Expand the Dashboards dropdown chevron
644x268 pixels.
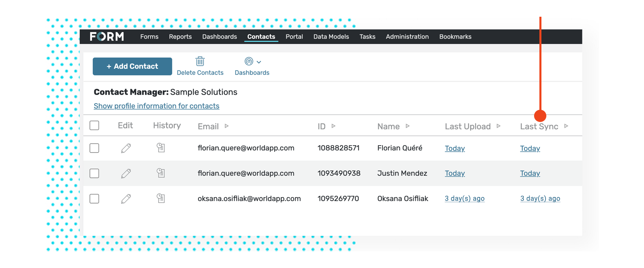(x=259, y=62)
